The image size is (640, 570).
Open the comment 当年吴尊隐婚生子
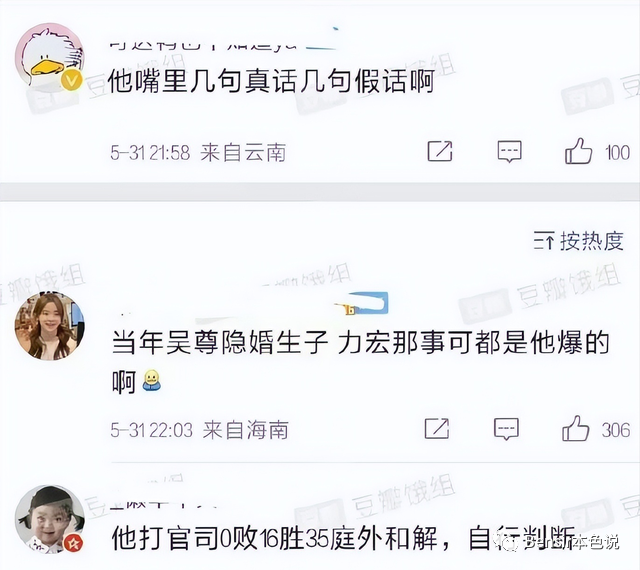tap(360, 362)
